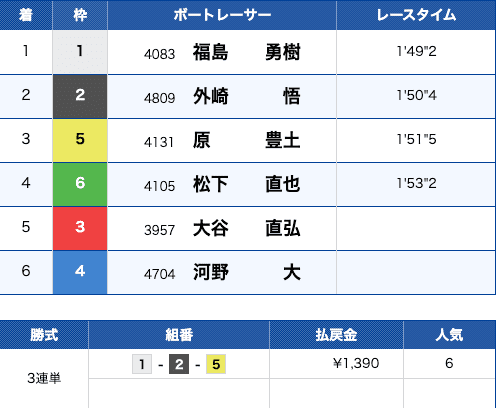Image resolution: width=498 pixels, height=408 pixels.
Task: Select the blue lane 4 badge
Action: coord(80,272)
